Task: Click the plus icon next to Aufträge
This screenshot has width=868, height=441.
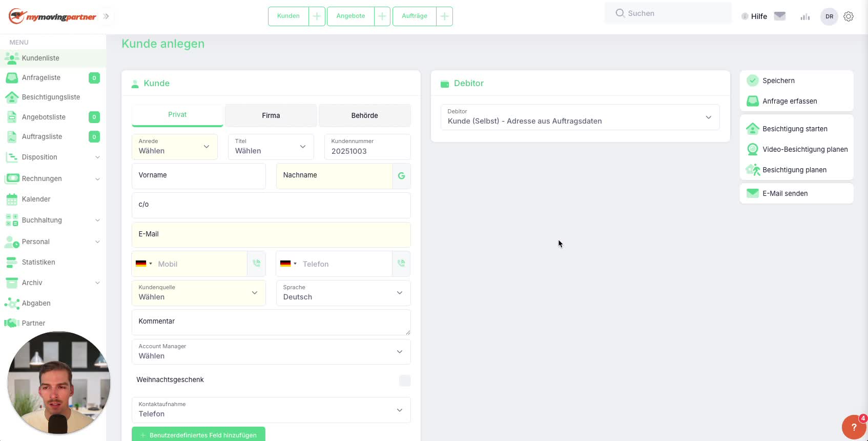Action: coord(445,16)
